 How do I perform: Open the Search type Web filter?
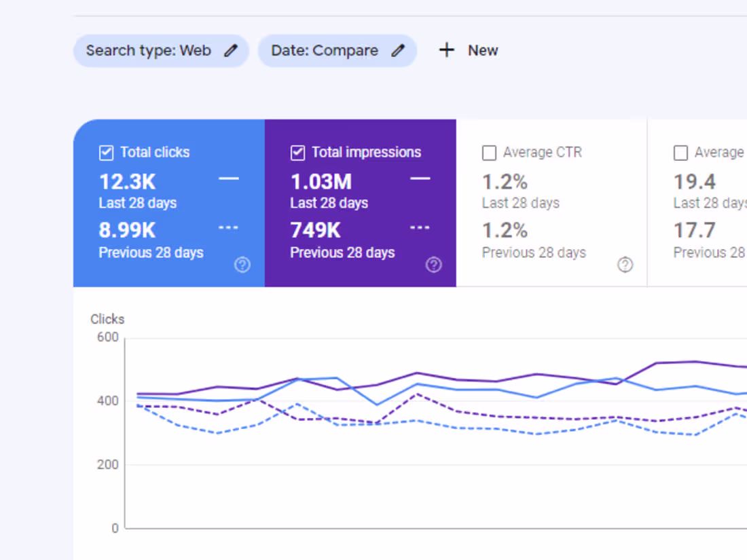click(x=161, y=50)
